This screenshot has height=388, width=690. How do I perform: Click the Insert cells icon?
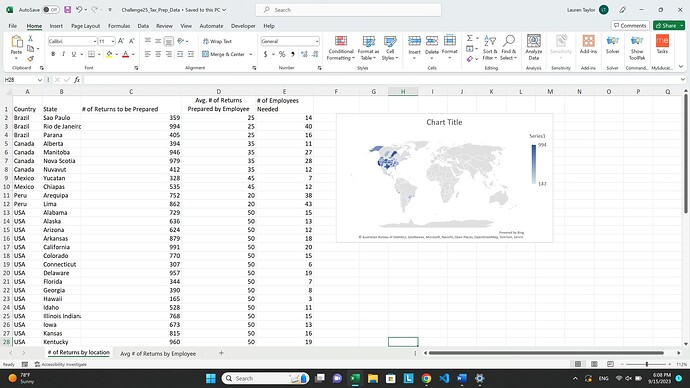(415, 41)
